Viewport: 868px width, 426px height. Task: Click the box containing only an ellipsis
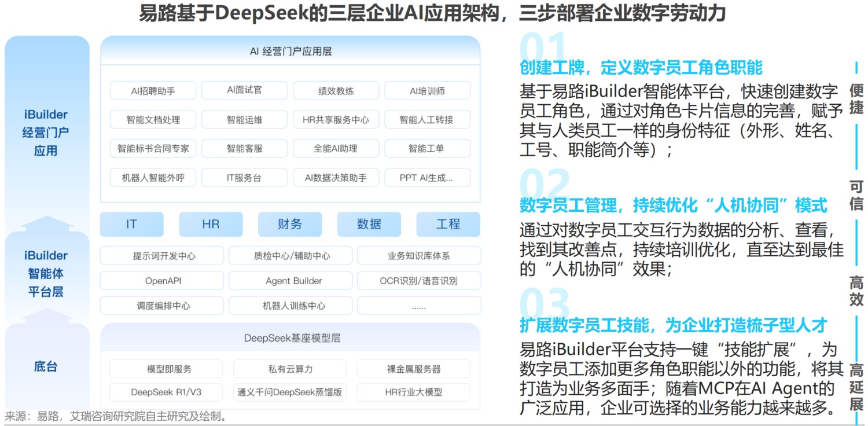419,306
